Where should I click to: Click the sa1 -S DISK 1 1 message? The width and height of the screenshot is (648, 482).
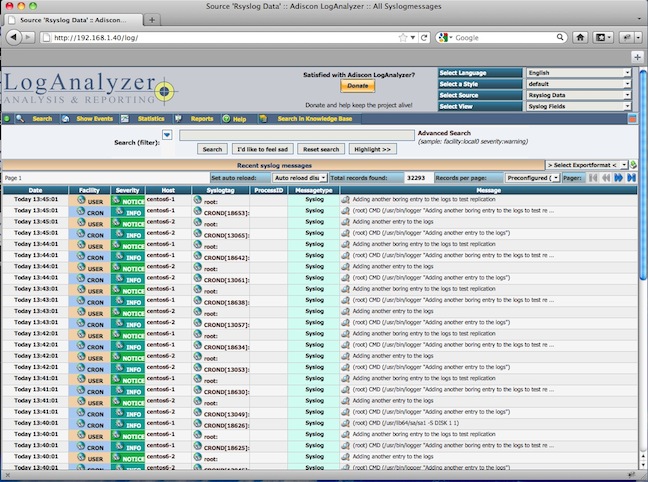[x=405, y=423]
